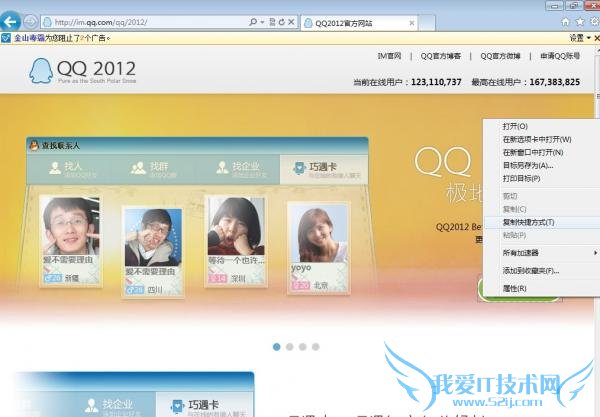Open favorites star icon
This screenshot has height=417, width=600.
pos(580,22)
